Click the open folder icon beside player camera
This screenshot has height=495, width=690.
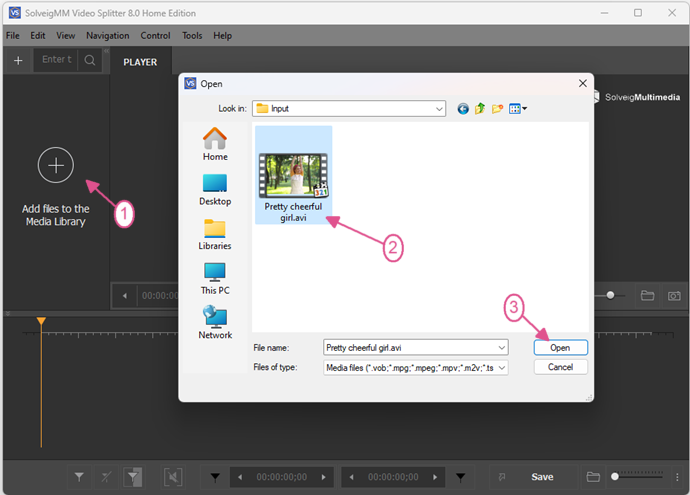point(647,295)
